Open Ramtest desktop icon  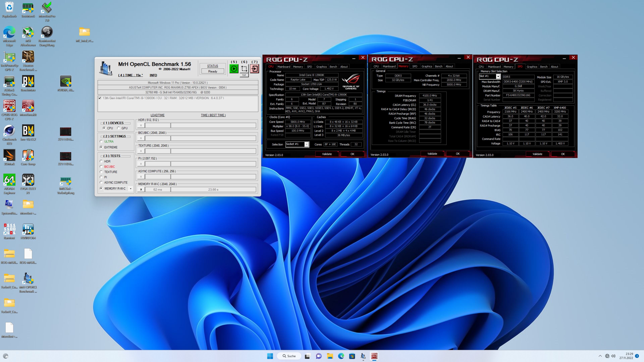[9, 231]
